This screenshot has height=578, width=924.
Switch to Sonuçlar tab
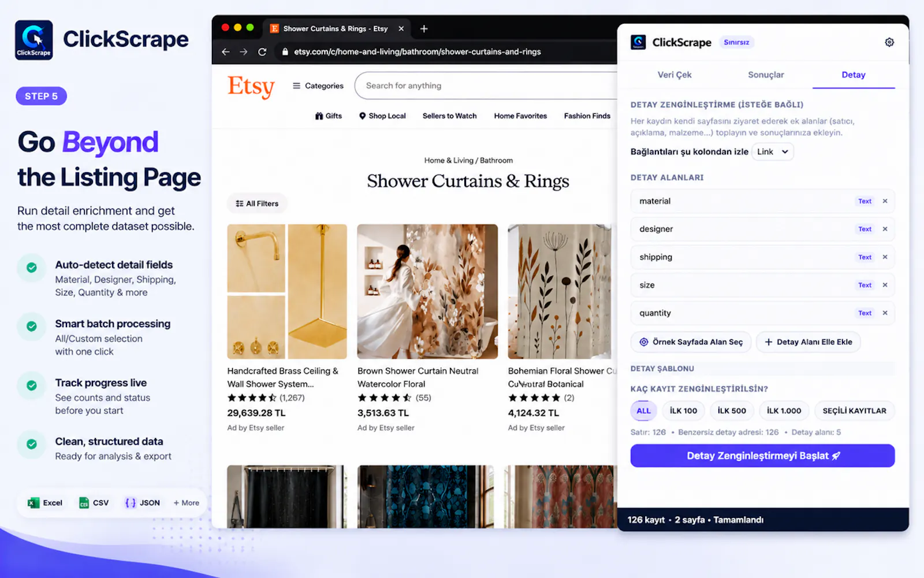[766, 75]
